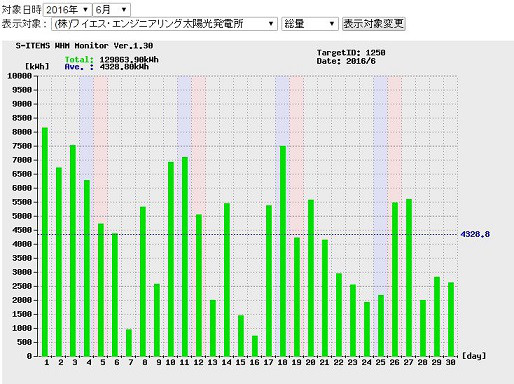Viewport: 514px width, 384px height.
Task: Click the green bar for day 18
Action: (x=283, y=251)
